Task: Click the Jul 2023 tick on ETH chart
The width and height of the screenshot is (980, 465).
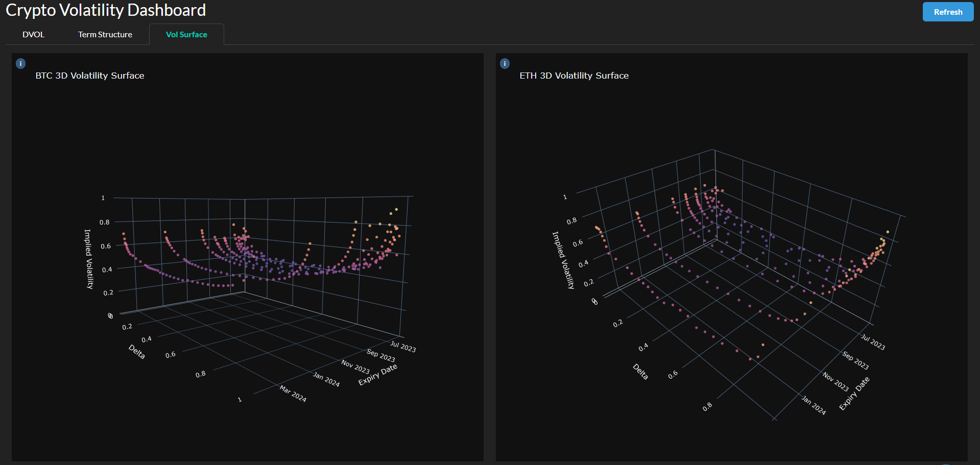Action: click(x=873, y=342)
